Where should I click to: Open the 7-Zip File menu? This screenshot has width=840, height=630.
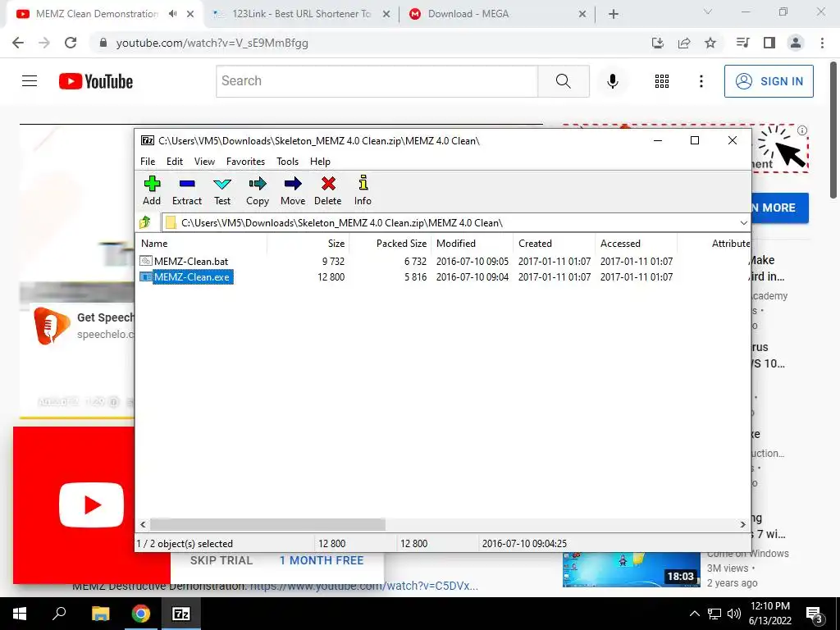(x=148, y=162)
